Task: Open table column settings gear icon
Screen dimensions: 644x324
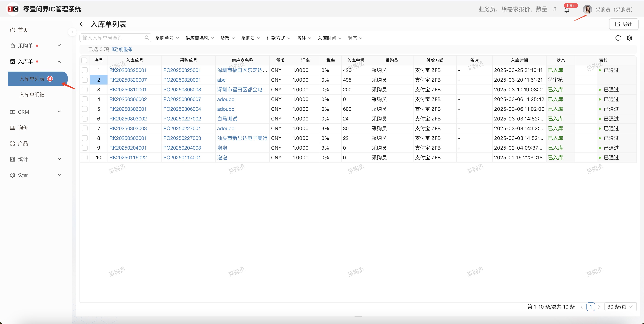Action: tap(629, 38)
